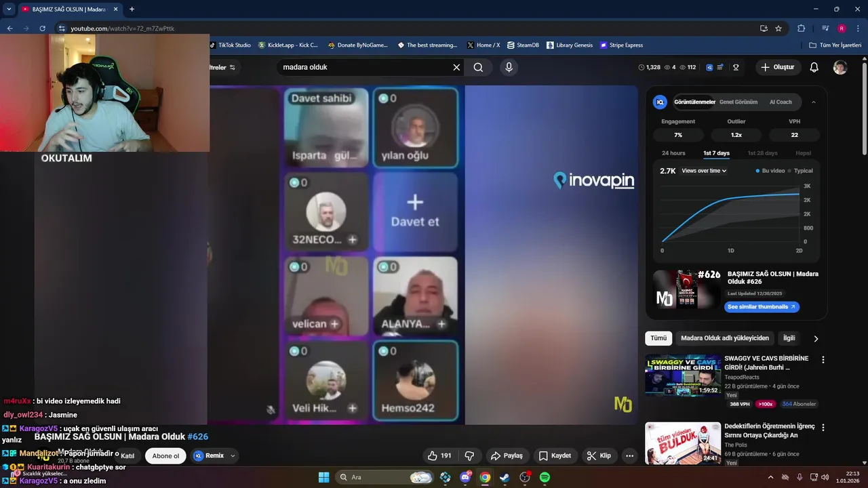Open install/cast icon in address bar
The width and height of the screenshot is (868, 488).
click(764, 28)
